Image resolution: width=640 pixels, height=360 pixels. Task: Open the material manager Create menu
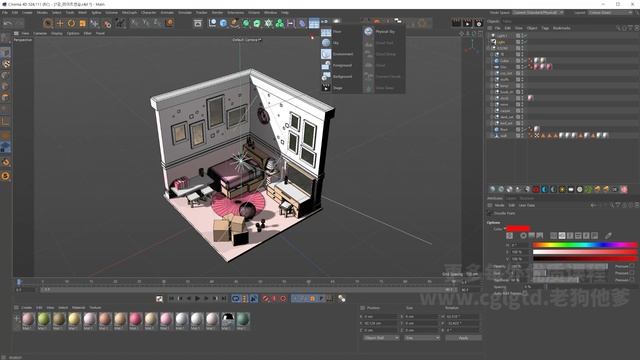27,308
